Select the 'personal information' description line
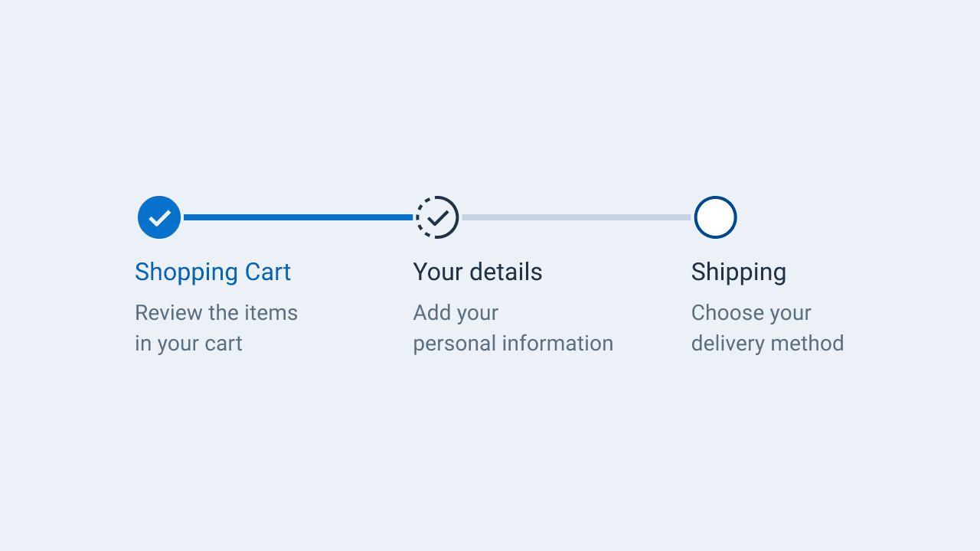The width and height of the screenshot is (980, 551). pyautogui.click(x=513, y=343)
